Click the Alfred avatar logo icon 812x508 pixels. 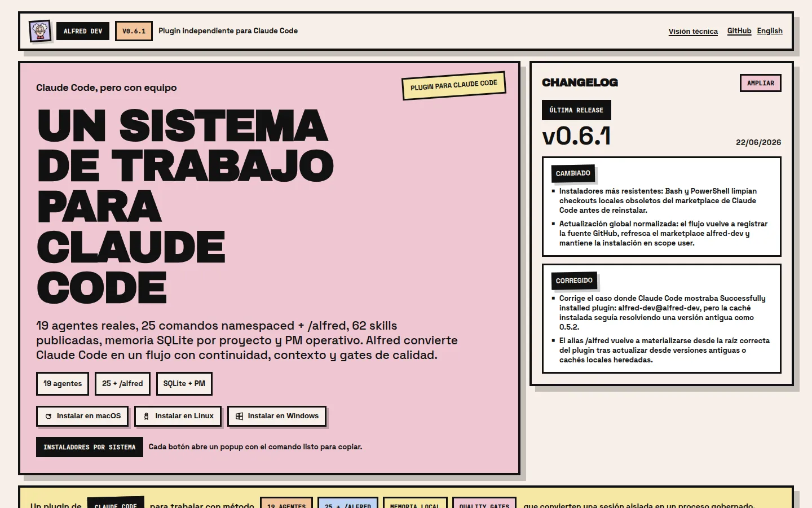(x=40, y=31)
